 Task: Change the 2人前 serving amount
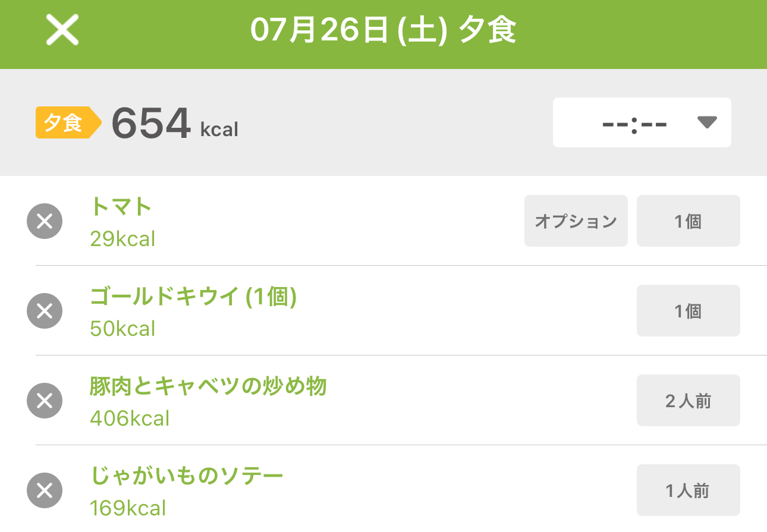(689, 400)
